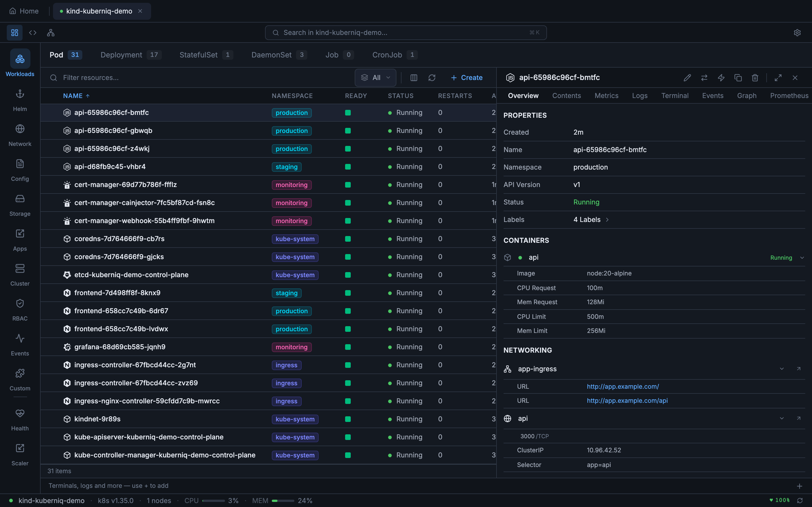The image size is (812, 507).
Task: Toggle the column layout control beside refresh
Action: coord(413,77)
